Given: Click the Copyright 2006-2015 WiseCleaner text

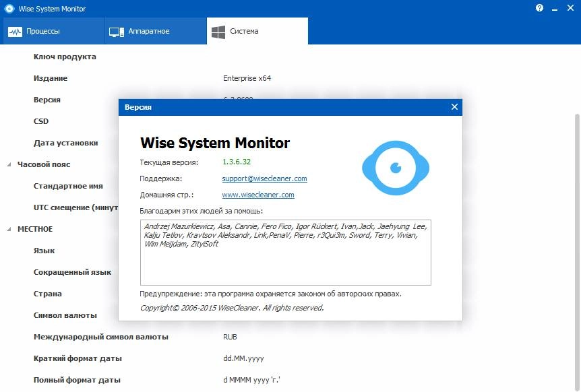Looking at the screenshot, I should tap(232, 308).
